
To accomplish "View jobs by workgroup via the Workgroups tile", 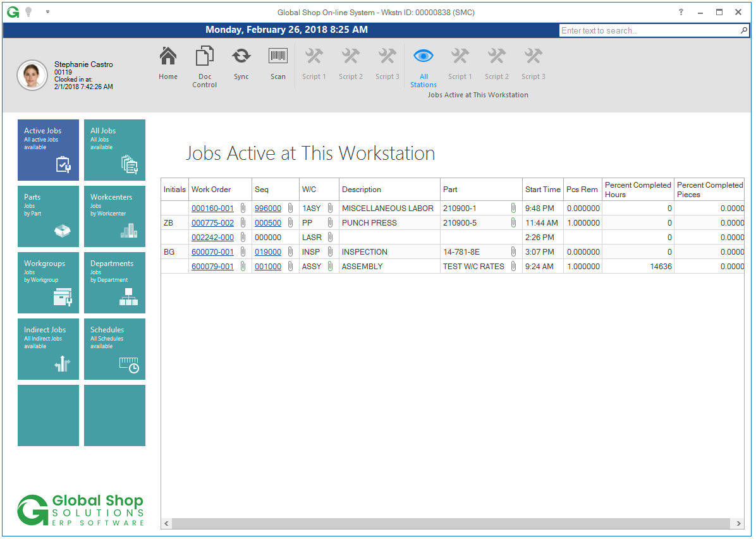I will 48,282.
